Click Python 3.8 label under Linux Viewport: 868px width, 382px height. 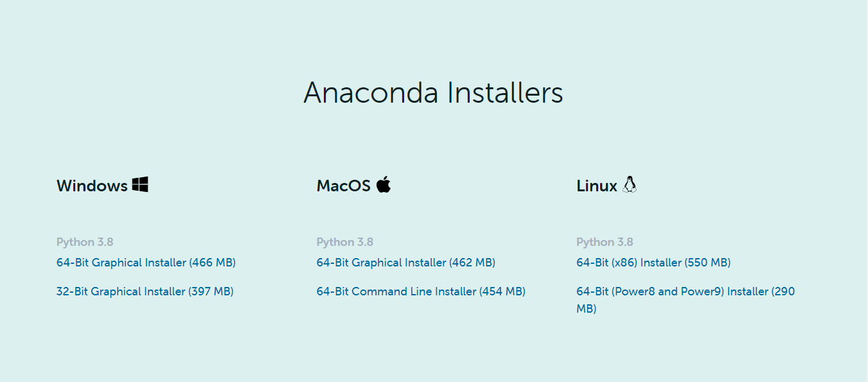point(604,242)
